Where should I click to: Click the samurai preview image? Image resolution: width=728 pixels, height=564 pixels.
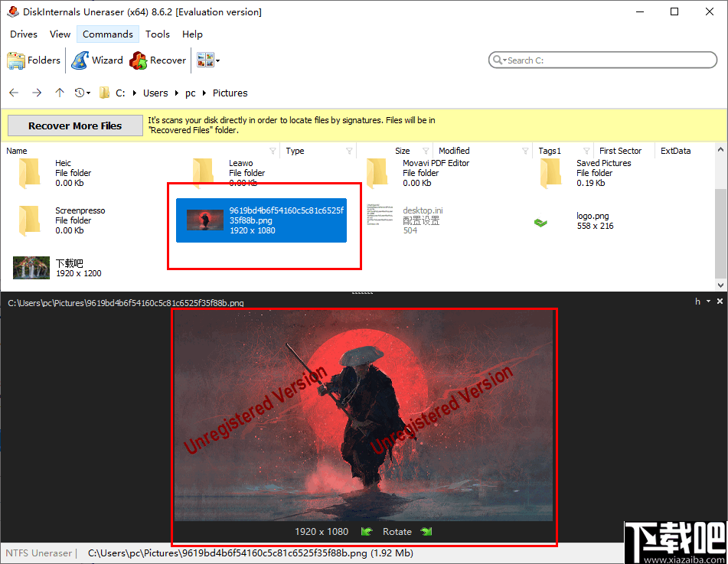[364, 416]
